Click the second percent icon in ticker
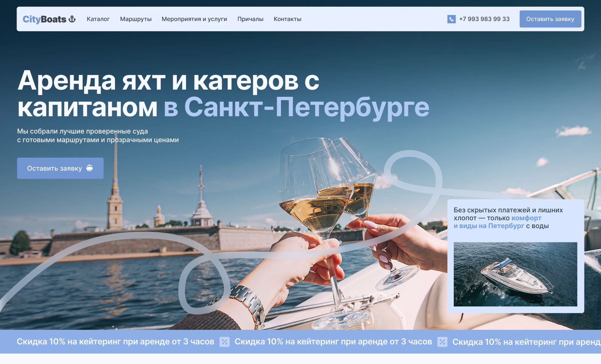This screenshot has width=601, height=364. click(x=442, y=342)
